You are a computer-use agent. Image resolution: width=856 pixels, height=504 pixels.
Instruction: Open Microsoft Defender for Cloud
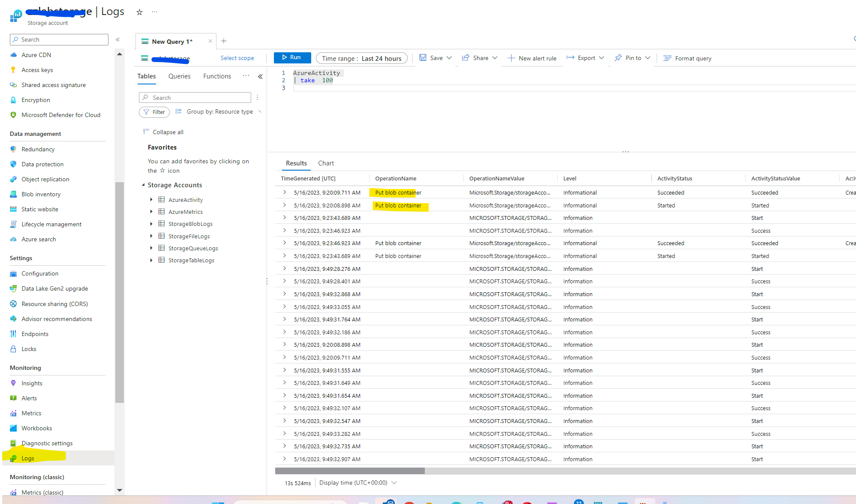[x=61, y=115]
